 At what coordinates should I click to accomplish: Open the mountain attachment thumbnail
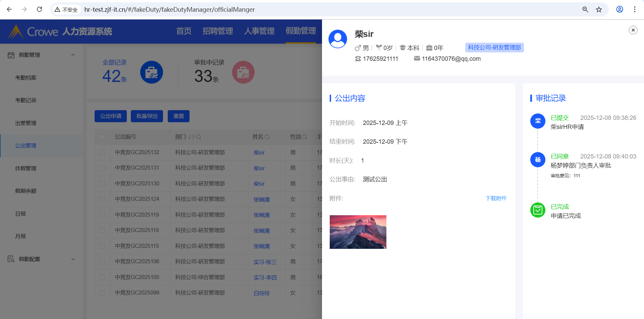tap(358, 232)
